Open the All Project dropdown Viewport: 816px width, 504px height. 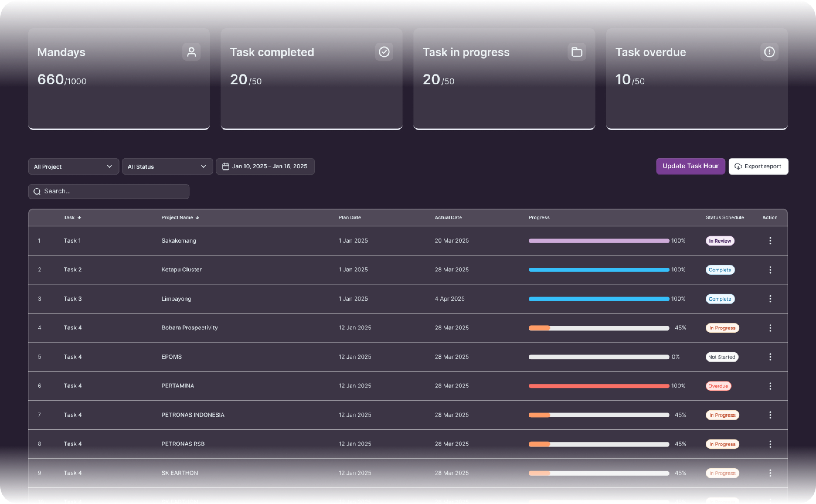[73, 166]
